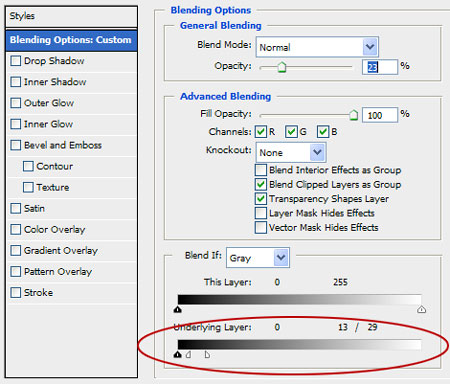The width and height of the screenshot is (450, 384).
Task: Click the Opacity slider thumb
Action: pyautogui.click(x=282, y=67)
